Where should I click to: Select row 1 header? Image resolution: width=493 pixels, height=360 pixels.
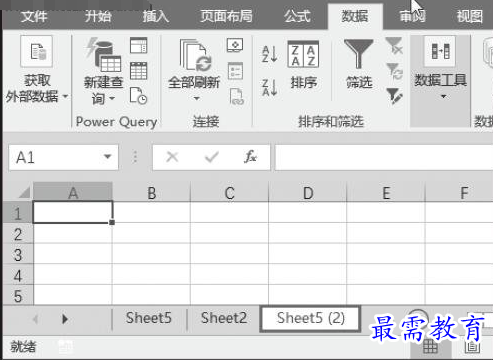coord(18,213)
